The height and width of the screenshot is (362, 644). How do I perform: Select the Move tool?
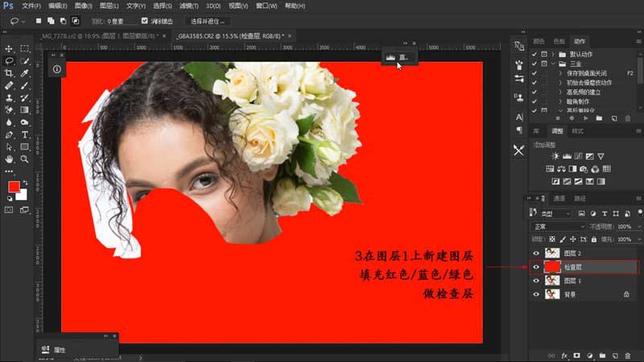(9, 49)
